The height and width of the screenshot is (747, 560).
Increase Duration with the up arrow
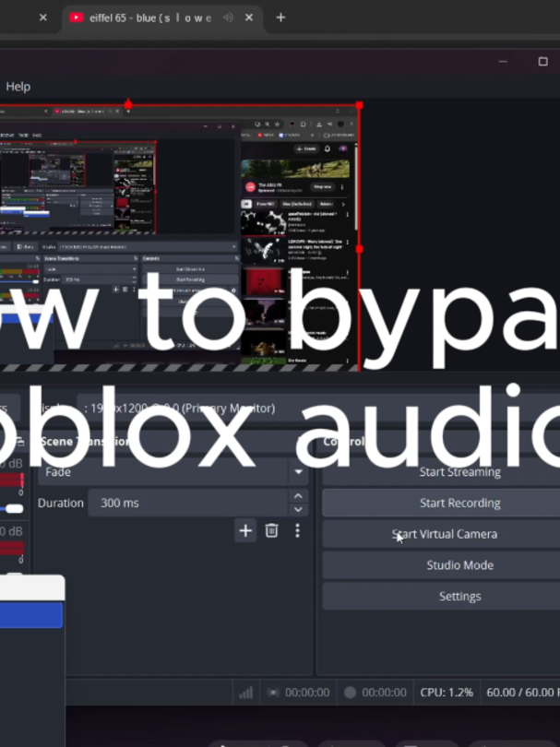click(x=298, y=496)
